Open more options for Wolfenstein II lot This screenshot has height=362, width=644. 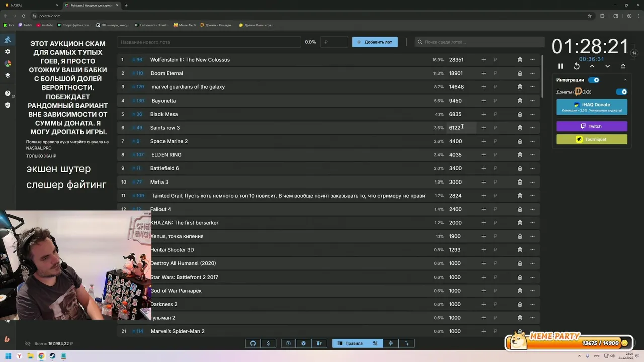pyautogui.click(x=532, y=60)
